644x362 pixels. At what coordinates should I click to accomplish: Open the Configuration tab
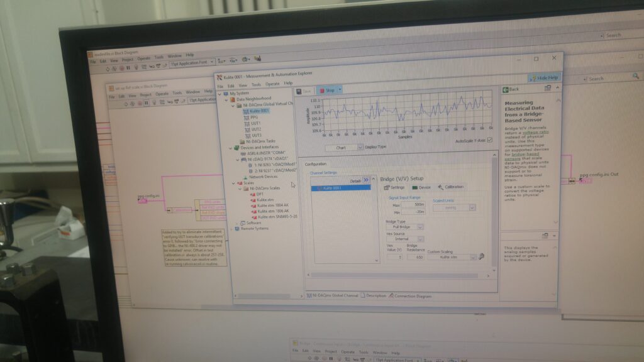316,164
